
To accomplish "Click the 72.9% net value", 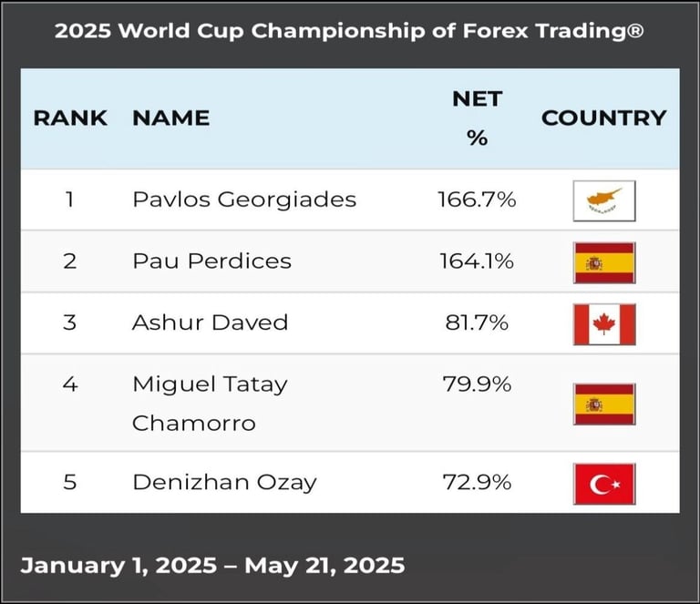I will click(x=477, y=483).
